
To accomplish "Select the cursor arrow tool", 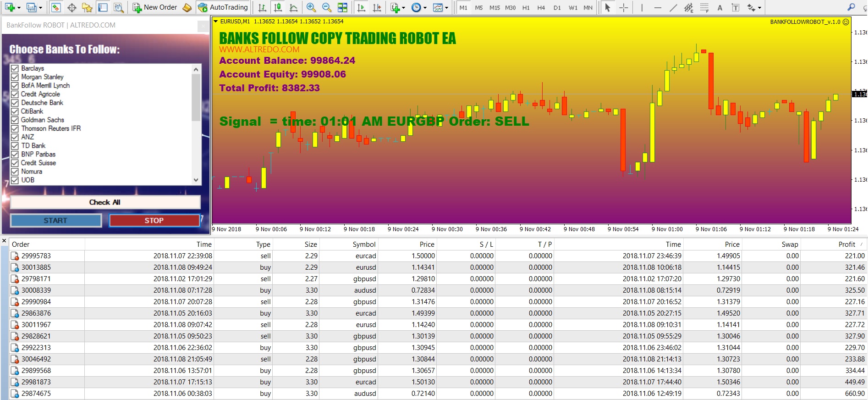I will click(608, 7).
